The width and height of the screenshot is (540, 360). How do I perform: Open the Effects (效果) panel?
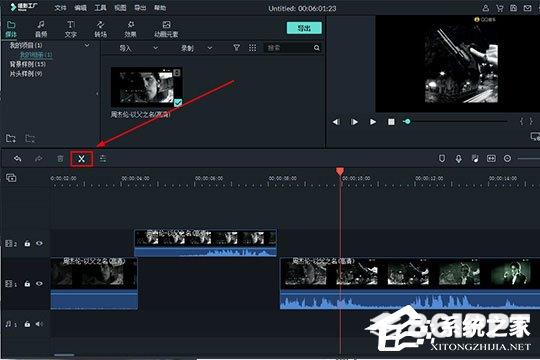click(131, 29)
